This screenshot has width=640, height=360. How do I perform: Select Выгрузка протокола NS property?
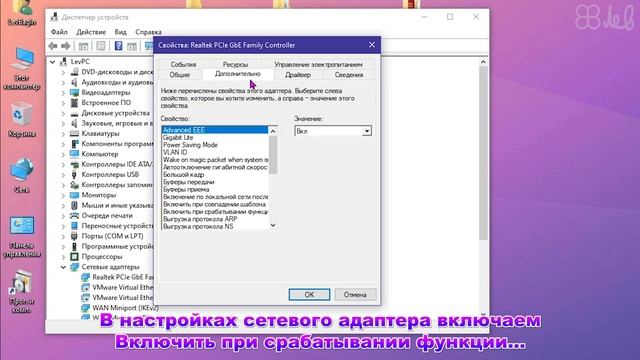(x=215, y=226)
